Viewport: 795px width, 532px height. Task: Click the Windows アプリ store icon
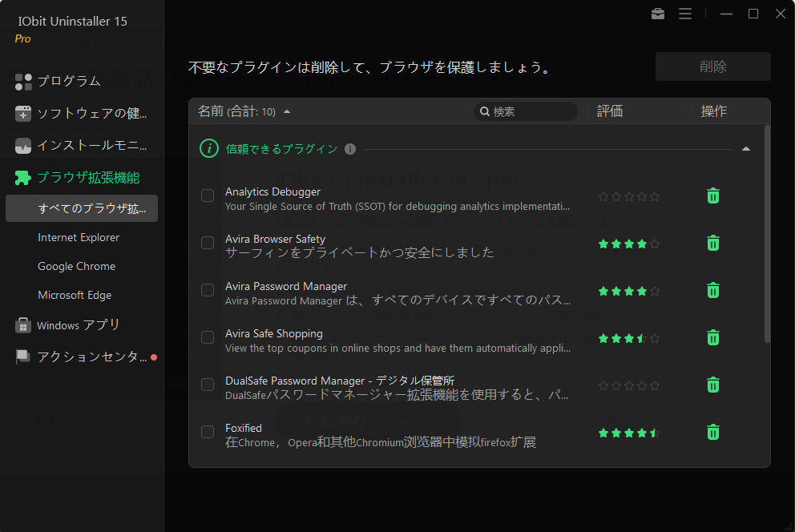(22, 325)
